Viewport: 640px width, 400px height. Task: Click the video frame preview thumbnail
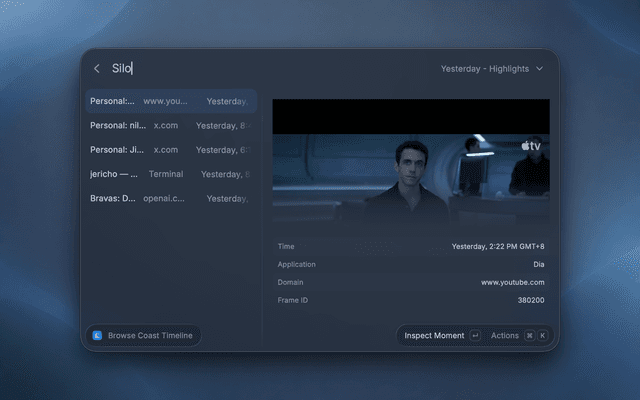pyautogui.click(x=411, y=161)
